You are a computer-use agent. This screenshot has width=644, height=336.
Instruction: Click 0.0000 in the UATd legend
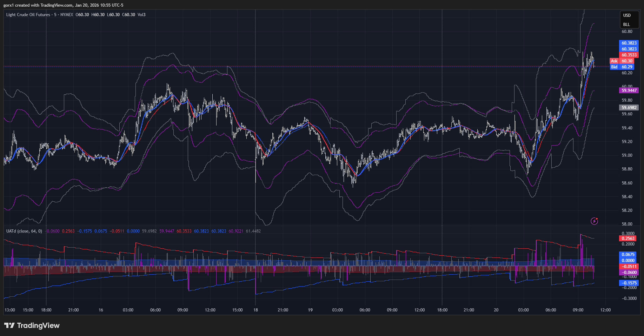(133, 231)
